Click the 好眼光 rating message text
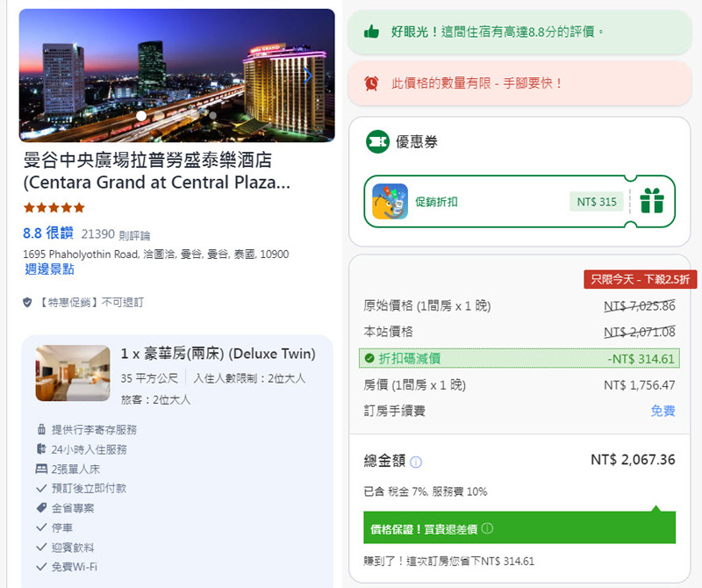This screenshot has height=588, width=702. (497, 32)
